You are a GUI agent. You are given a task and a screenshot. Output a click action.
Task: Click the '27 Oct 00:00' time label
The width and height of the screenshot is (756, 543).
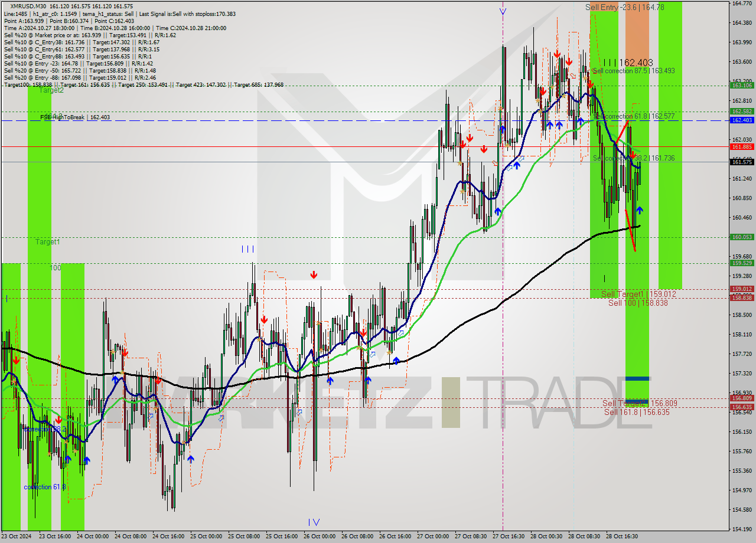(x=432, y=537)
